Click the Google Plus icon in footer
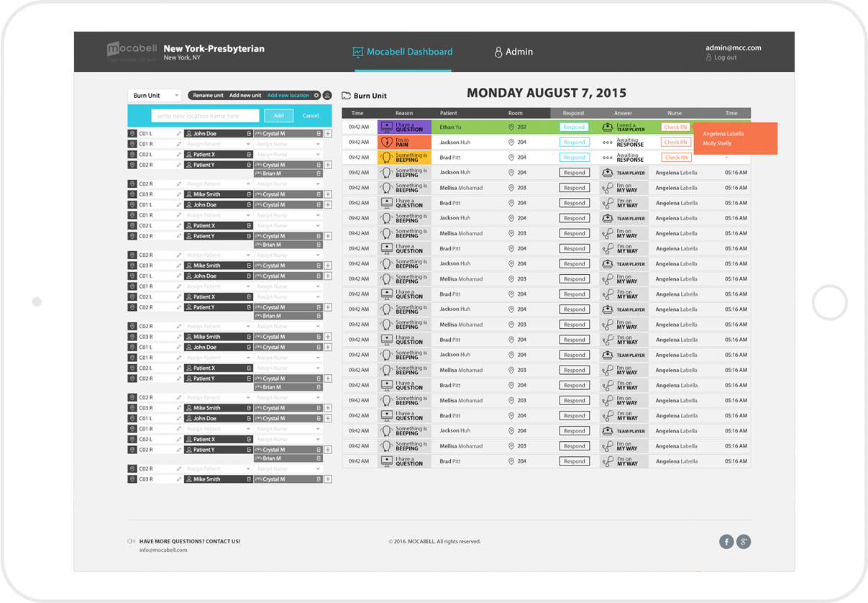Viewport: 868px width, 603px height. pyautogui.click(x=744, y=542)
